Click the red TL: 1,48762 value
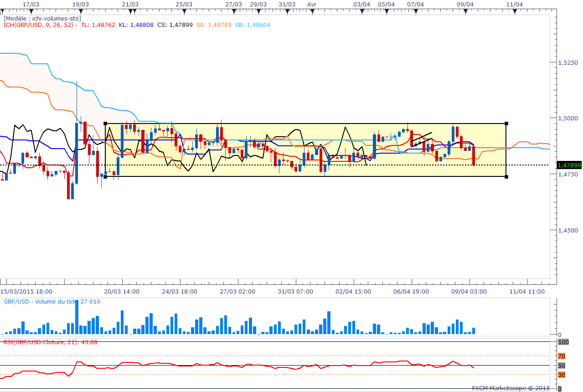The width and height of the screenshot is (583, 392). click(x=98, y=25)
